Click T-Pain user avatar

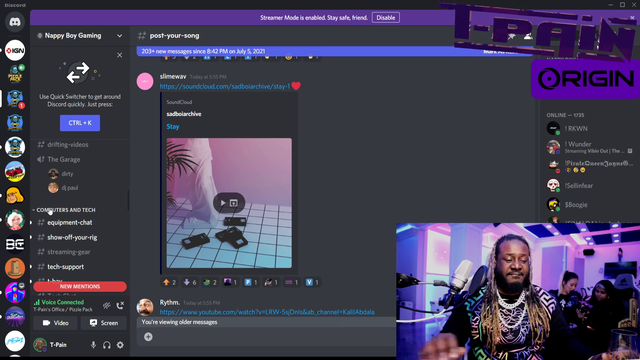click(x=40, y=345)
